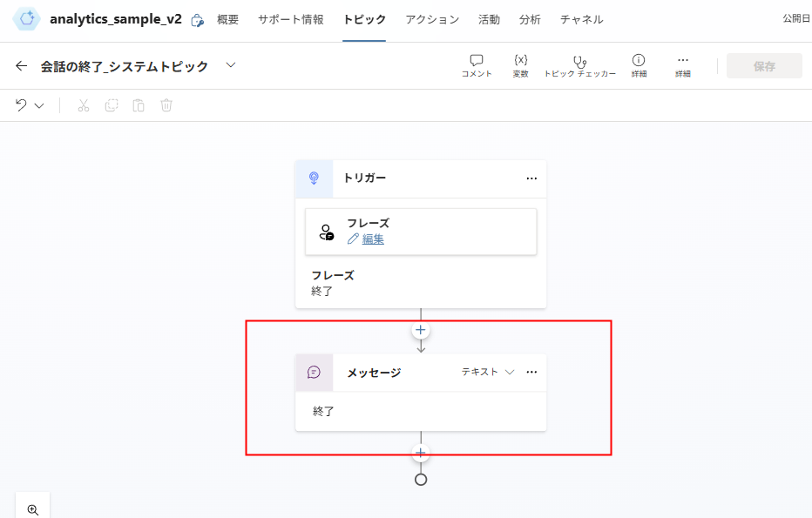Click the 終了 phrase under the フレーズ heading
812x518 pixels.
click(x=322, y=292)
